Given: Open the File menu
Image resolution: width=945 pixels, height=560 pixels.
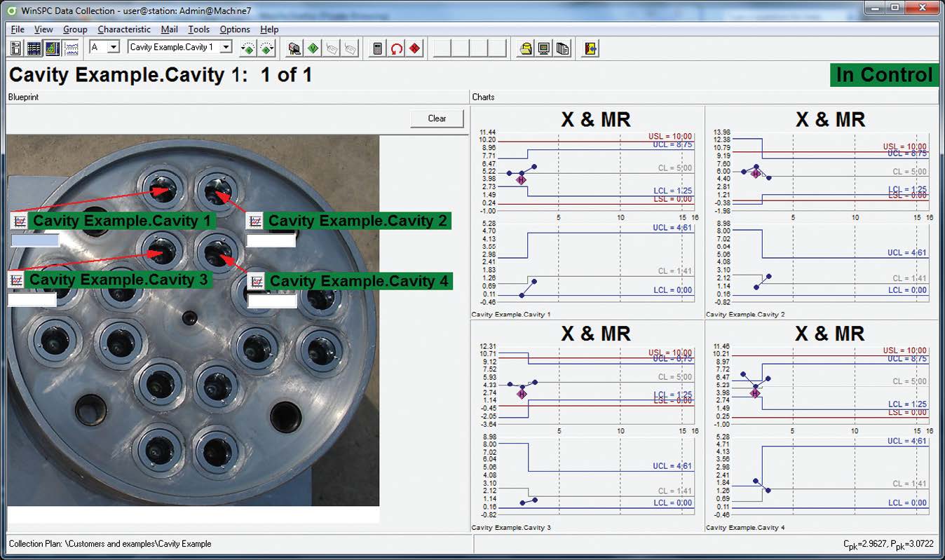Looking at the screenshot, I should click(18, 29).
